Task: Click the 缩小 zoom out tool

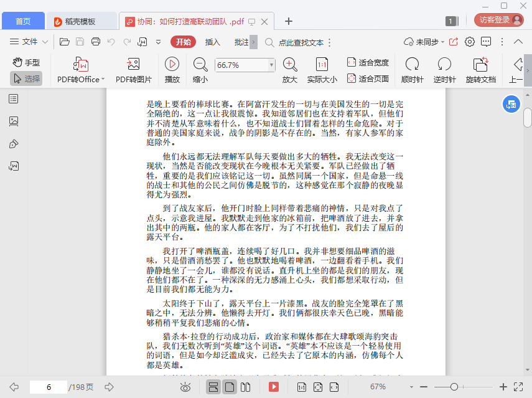Action: point(200,70)
